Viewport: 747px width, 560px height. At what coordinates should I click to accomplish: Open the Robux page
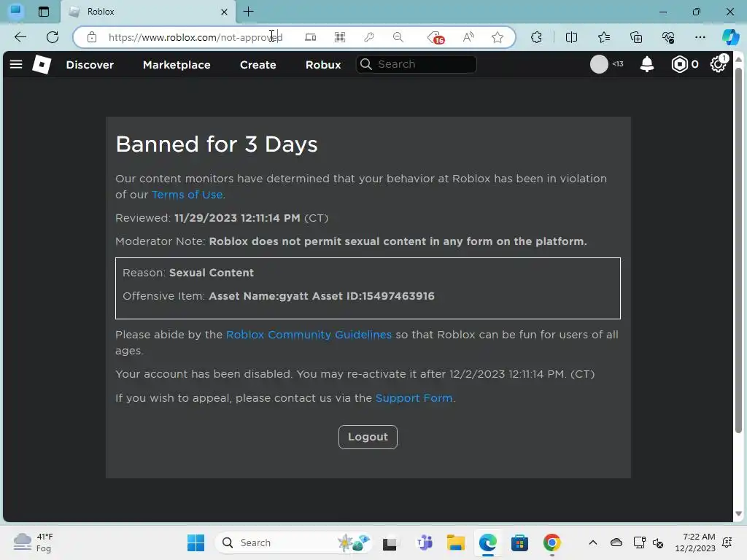tap(323, 65)
